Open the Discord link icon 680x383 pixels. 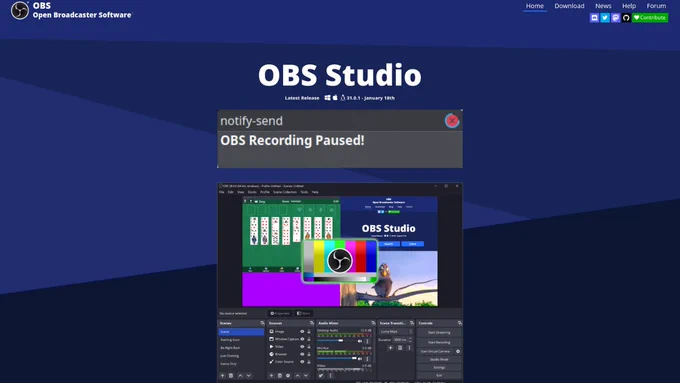594,18
